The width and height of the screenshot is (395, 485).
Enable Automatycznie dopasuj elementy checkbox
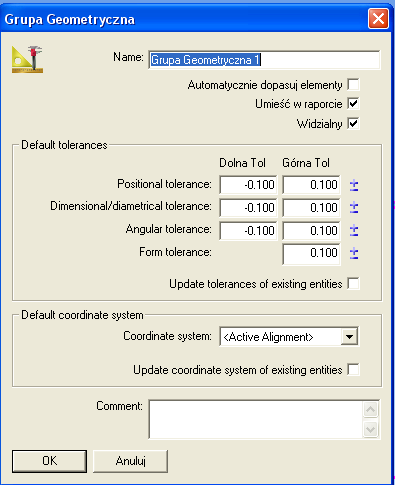pos(353,85)
